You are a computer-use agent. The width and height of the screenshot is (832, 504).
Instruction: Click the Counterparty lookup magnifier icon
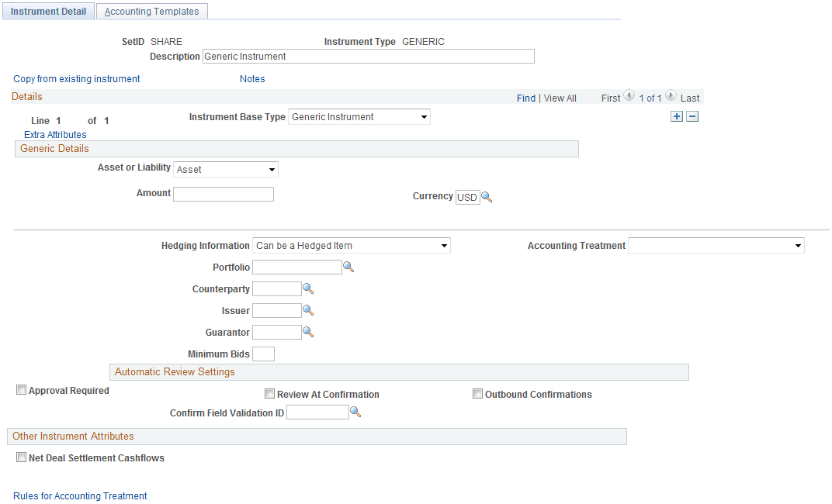[x=308, y=289]
